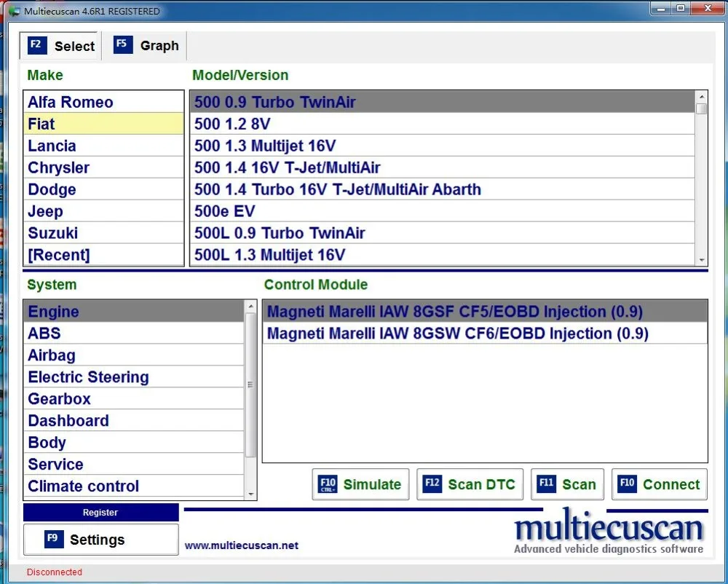Maximize the Multiecuscan window
Viewport: 728px width, 584px height.
point(681,9)
